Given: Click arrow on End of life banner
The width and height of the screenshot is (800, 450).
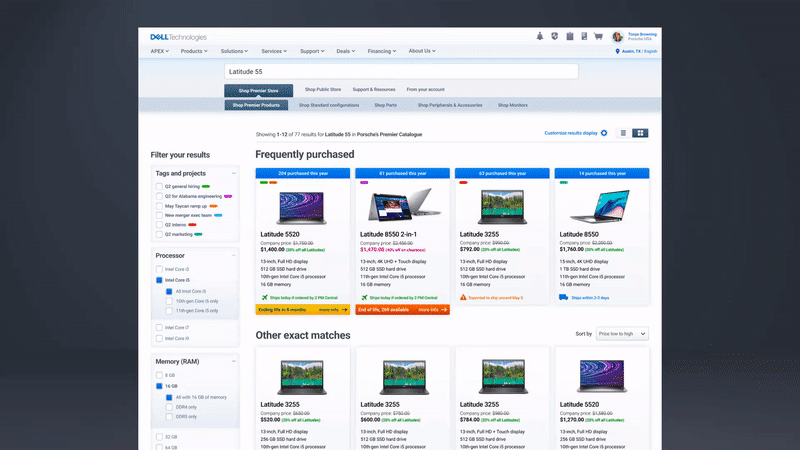Looking at the screenshot, I should pyautogui.click(x=444, y=310).
